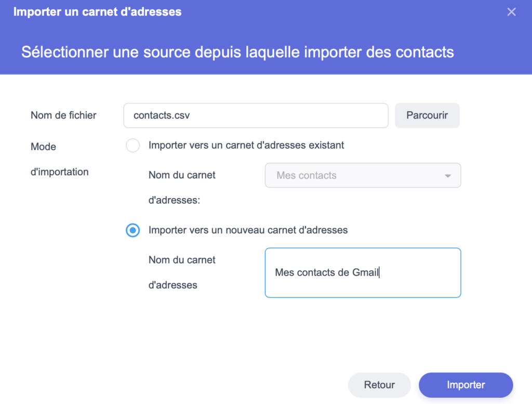The image size is (532, 404).
Task: Click the new address book's "Nom du carnet d'adresses" label
Action: click(x=182, y=272)
